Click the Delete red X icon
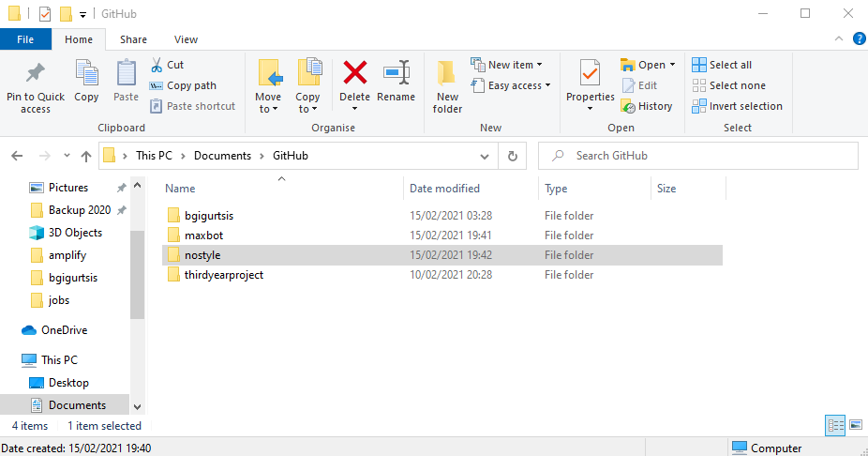Screen dimensions: 868x456 click(355, 72)
